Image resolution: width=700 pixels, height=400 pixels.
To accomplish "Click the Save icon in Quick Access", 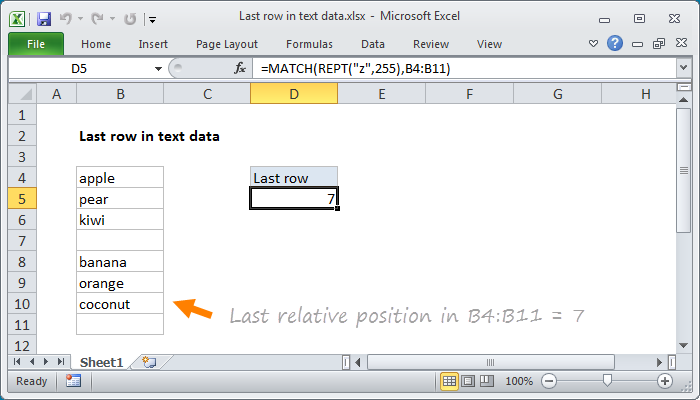I will [43, 17].
